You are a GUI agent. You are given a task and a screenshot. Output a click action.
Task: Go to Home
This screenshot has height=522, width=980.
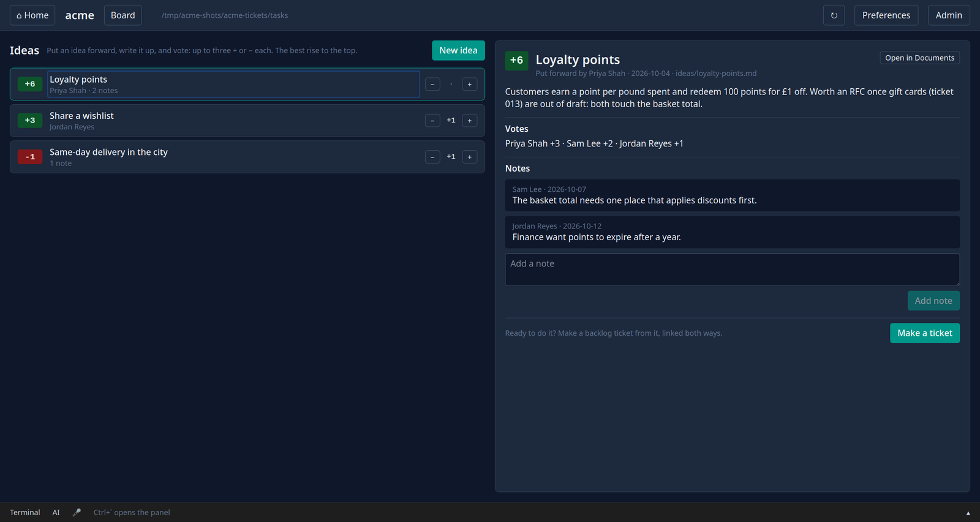(x=32, y=15)
